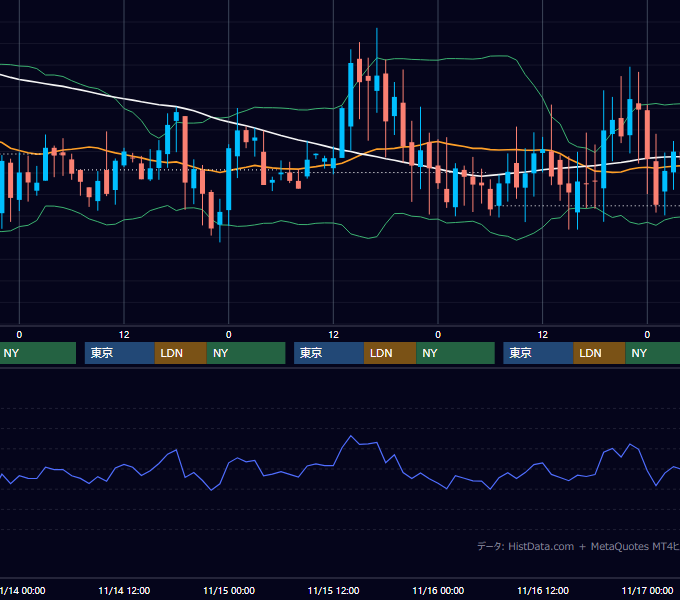Select the NY session block spanning 11/17 00:00

653,353
